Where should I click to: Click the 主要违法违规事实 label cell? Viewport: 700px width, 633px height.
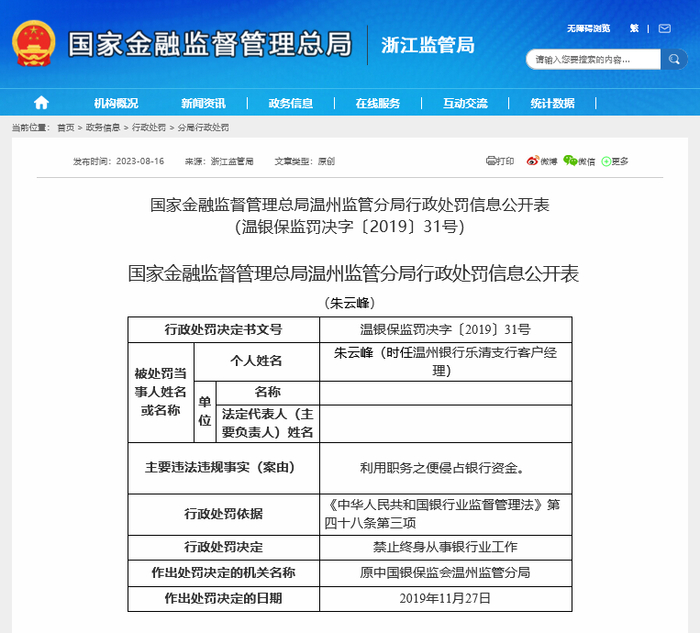tap(224, 467)
